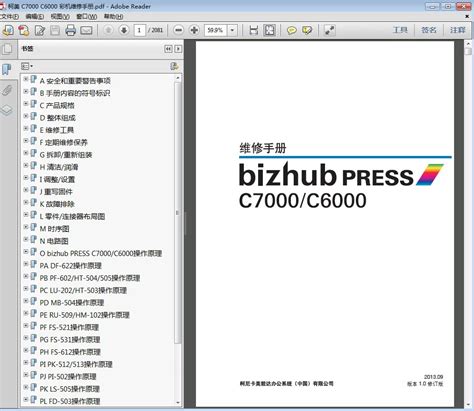
Task: Open the 工具 pane
Action: 400,30
